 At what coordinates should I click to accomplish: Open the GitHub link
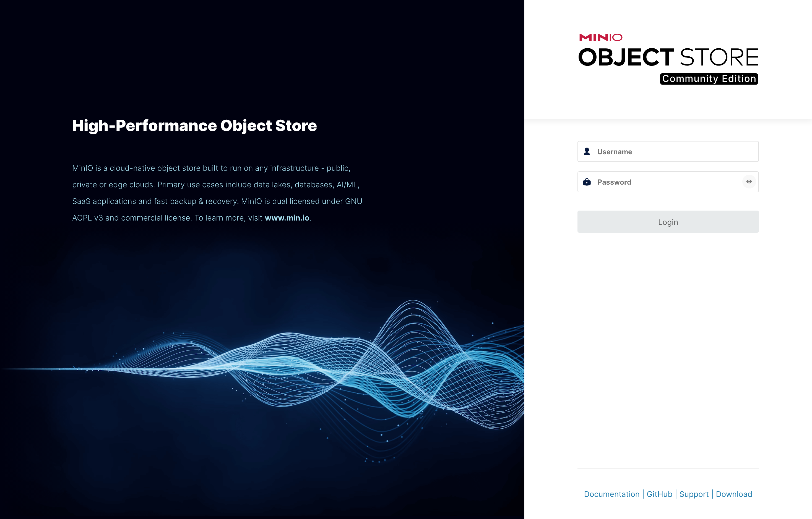[659, 494]
